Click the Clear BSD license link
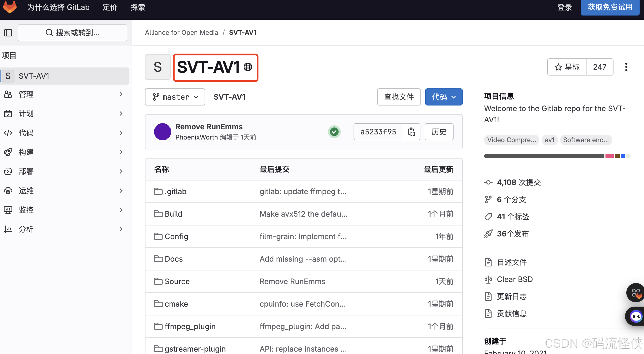This screenshot has width=644, height=354. [515, 279]
